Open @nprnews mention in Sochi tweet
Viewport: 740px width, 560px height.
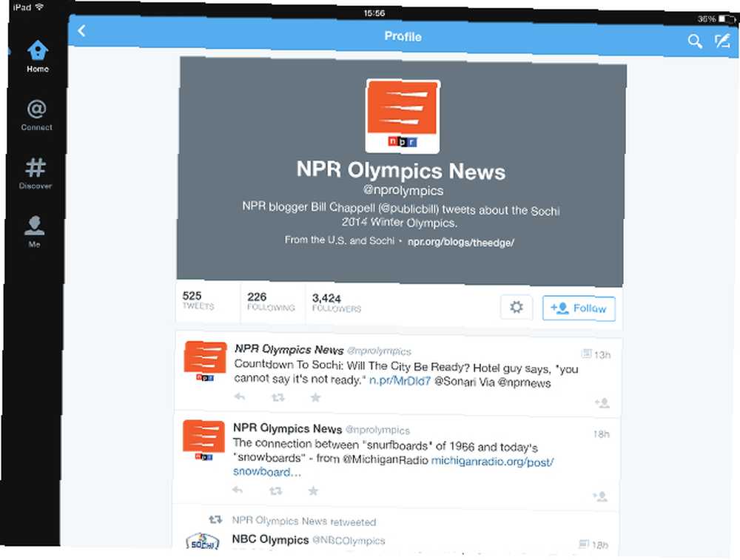click(x=525, y=382)
